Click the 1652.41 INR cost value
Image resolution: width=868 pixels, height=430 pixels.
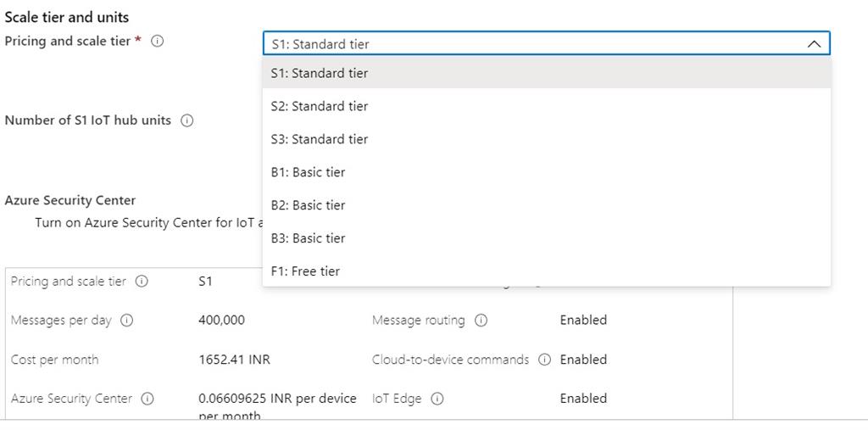234,360
